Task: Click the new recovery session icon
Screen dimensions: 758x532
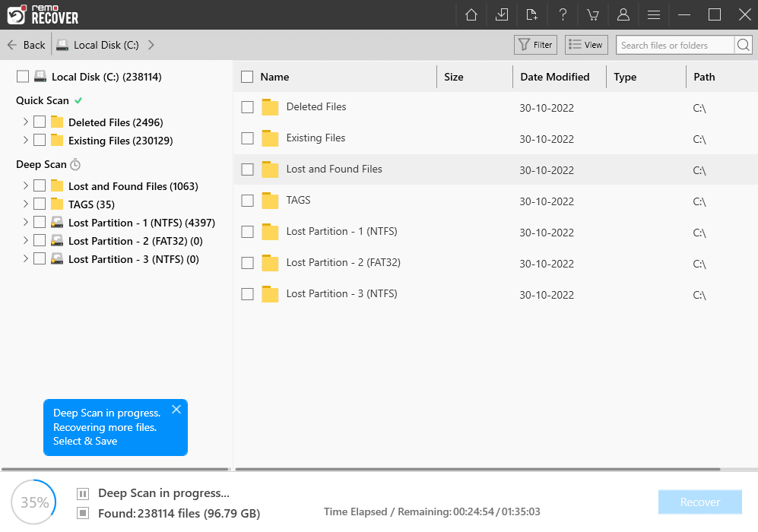Action: click(x=531, y=14)
